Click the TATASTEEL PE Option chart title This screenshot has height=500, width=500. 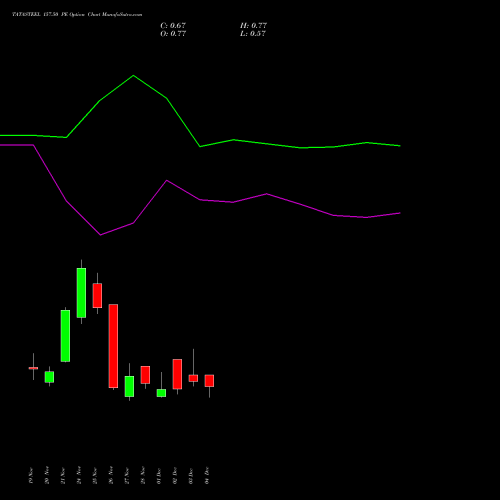(x=77, y=15)
